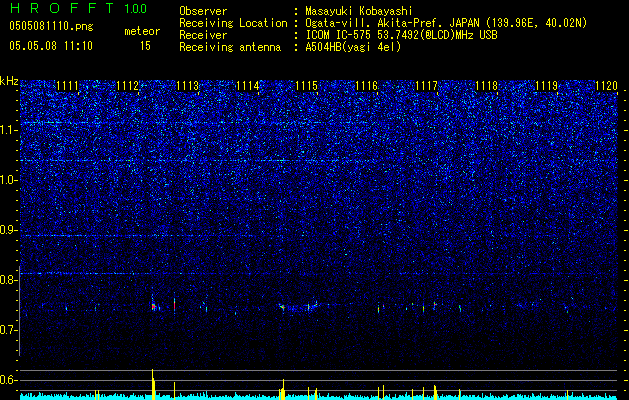The image size is (629, 400).
Task: Select the meteor count value 15
Action: [x=145, y=46]
